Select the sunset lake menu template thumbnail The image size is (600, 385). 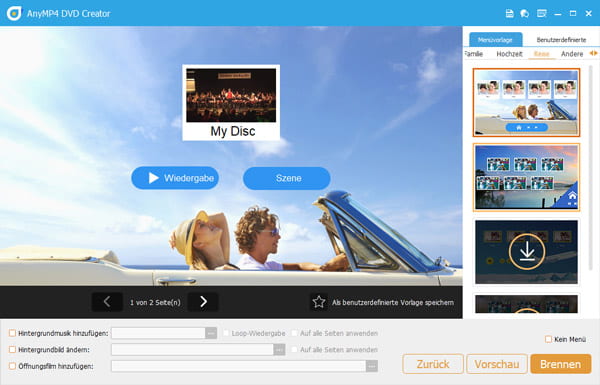click(527, 177)
